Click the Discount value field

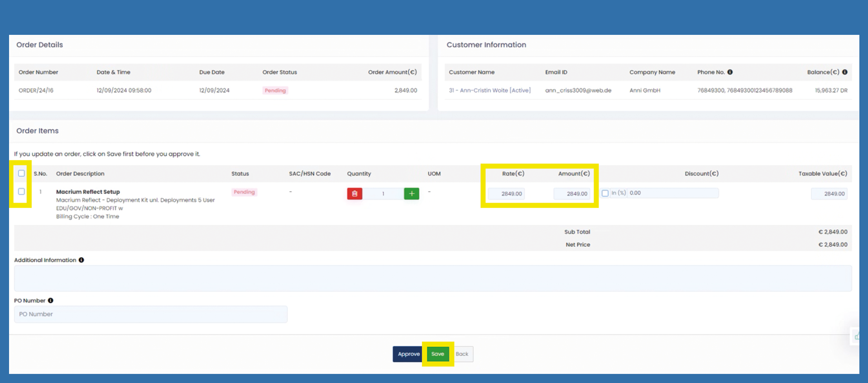click(672, 193)
